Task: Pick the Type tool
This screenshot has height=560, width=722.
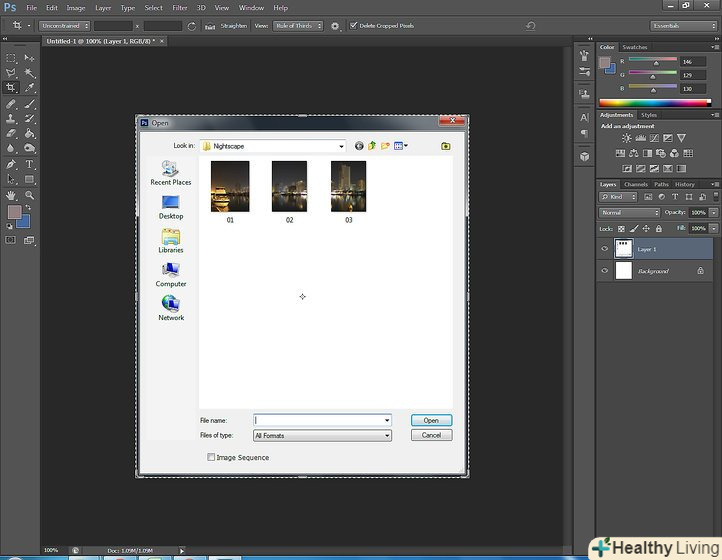Action: pos(29,164)
